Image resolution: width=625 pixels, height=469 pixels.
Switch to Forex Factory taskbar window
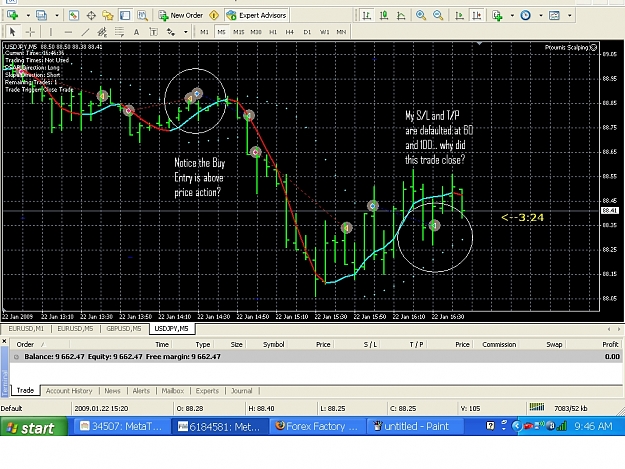coord(317,427)
